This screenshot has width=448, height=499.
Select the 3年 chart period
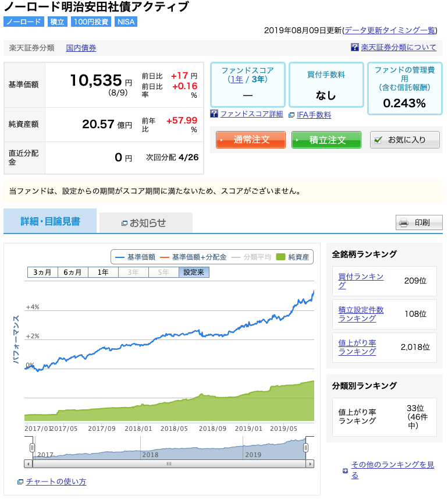click(133, 272)
